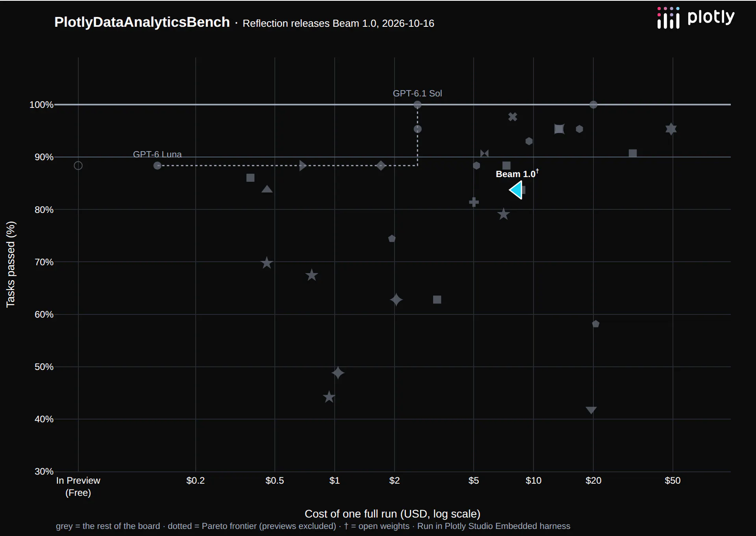Click the GPT-6 Luna label
Image resolution: width=756 pixels, height=536 pixels.
157,154
